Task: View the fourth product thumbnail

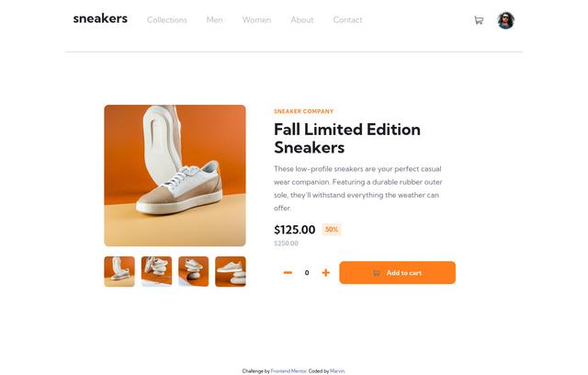Action: [231, 271]
